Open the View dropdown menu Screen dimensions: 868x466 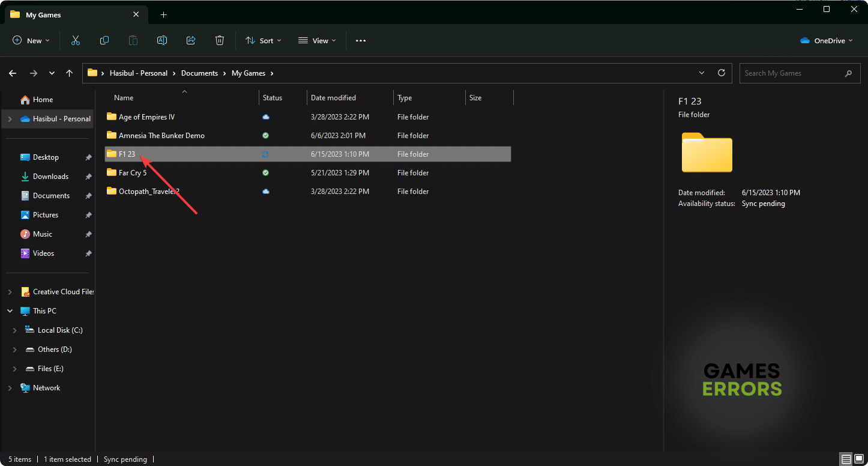317,41
